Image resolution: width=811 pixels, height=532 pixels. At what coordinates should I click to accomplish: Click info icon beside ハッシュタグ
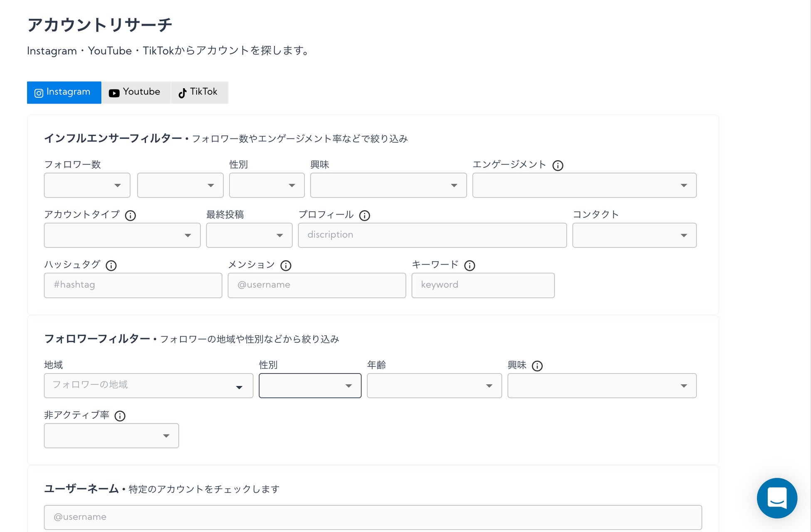(111, 265)
